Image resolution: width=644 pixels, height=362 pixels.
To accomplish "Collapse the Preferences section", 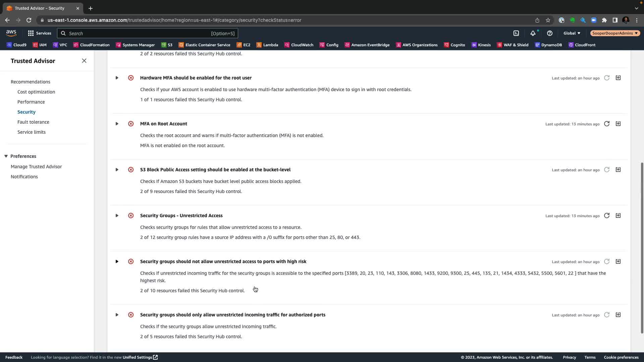I will coord(6,156).
